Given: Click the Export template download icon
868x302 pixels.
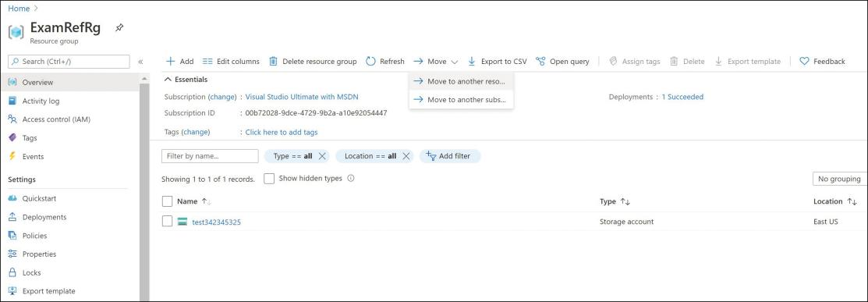Looking at the screenshot, I should pos(718,62).
